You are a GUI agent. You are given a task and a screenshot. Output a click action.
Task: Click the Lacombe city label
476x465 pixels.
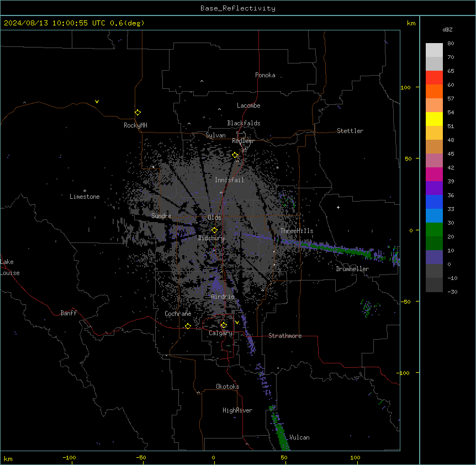point(248,105)
